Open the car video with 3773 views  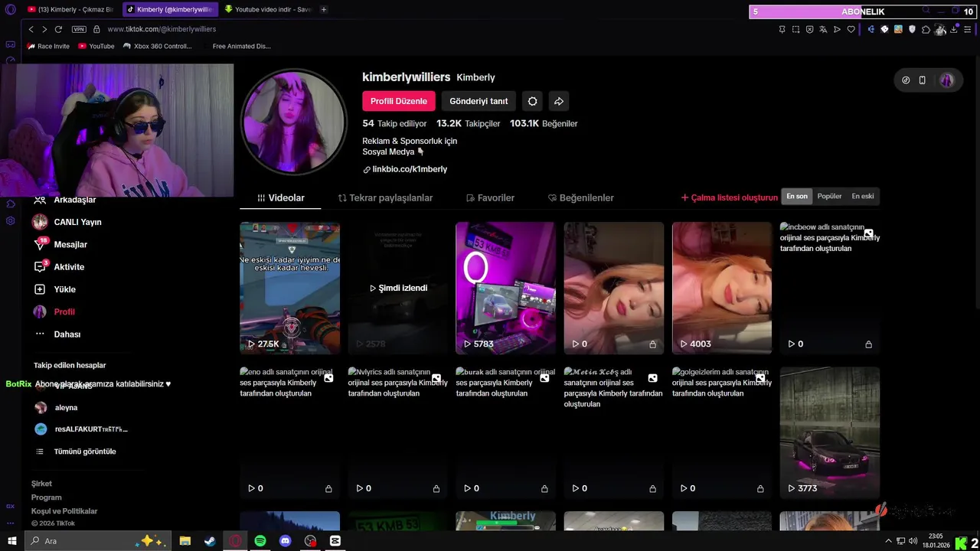[x=830, y=432]
